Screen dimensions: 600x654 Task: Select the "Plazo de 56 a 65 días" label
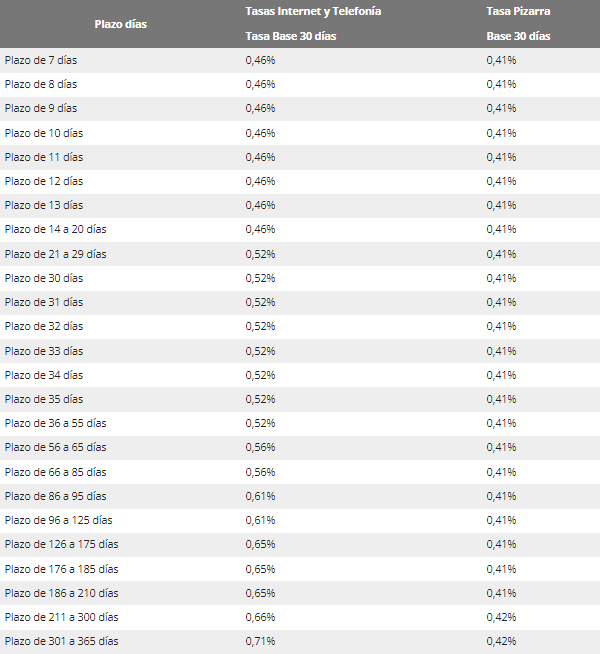pyautogui.click(x=55, y=447)
